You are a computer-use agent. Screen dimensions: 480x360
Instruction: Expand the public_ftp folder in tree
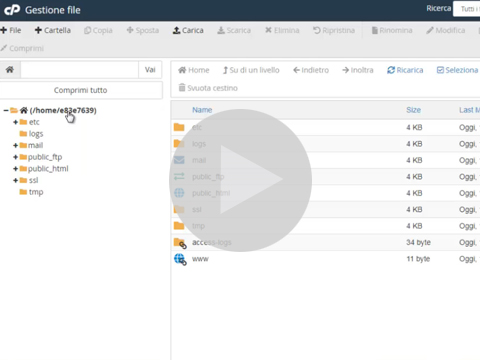click(x=15, y=157)
